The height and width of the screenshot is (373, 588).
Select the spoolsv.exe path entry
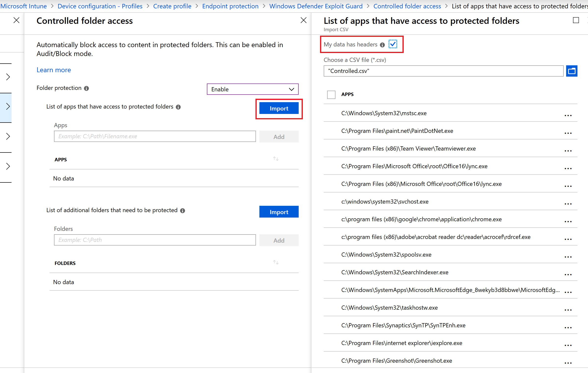(x=386, y=255)
